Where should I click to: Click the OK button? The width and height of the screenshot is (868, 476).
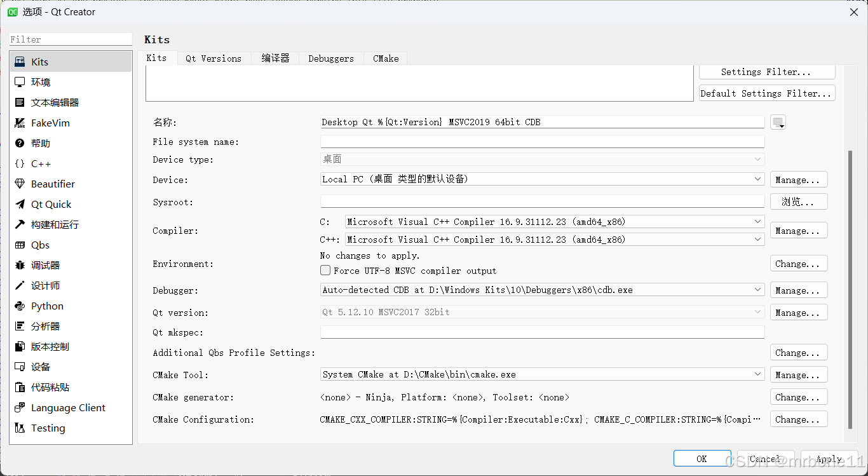point(702,458)
